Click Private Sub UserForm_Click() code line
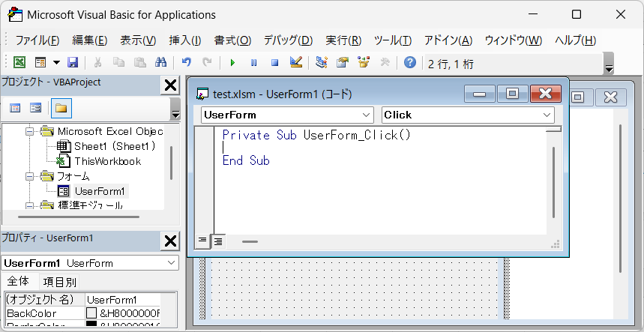The width and height of the screenshot is (644, 332). point(316,135)
